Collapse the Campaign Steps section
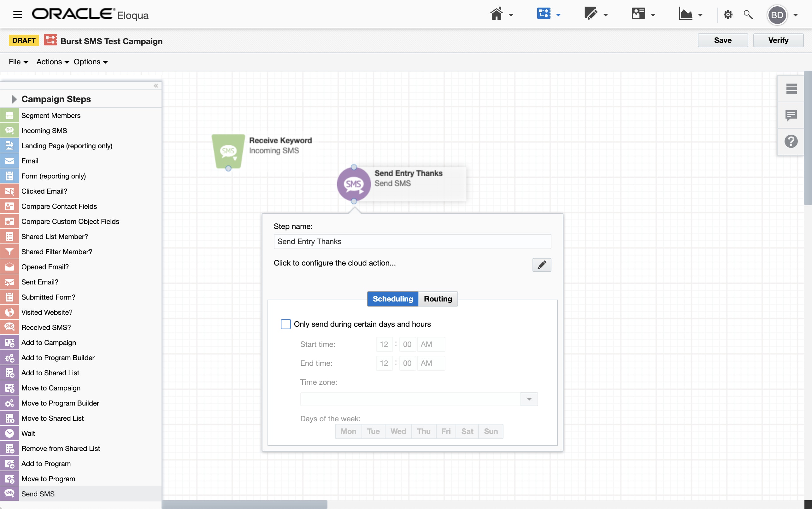 pos(14,99)
